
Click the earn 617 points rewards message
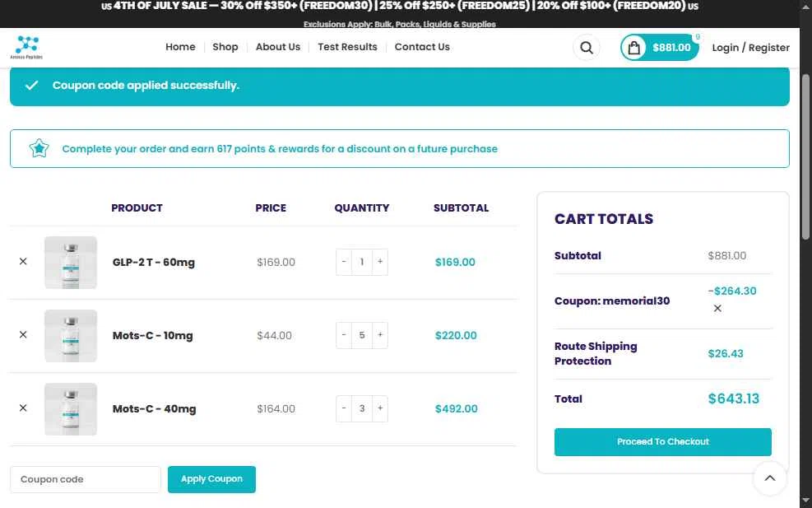tap(280, 149)
